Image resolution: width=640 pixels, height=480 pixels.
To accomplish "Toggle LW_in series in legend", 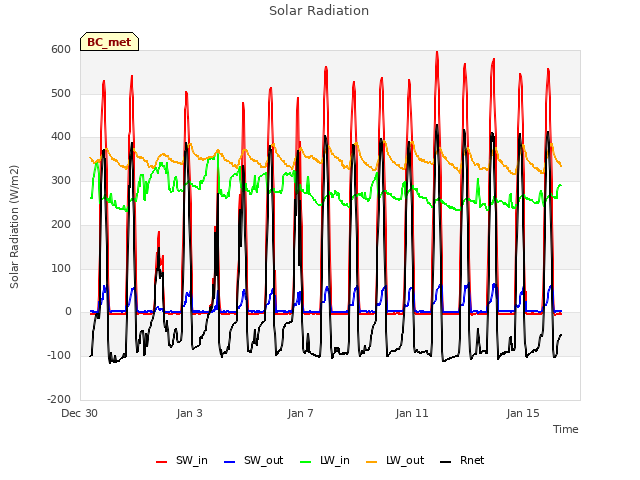I will coord(325,460).
